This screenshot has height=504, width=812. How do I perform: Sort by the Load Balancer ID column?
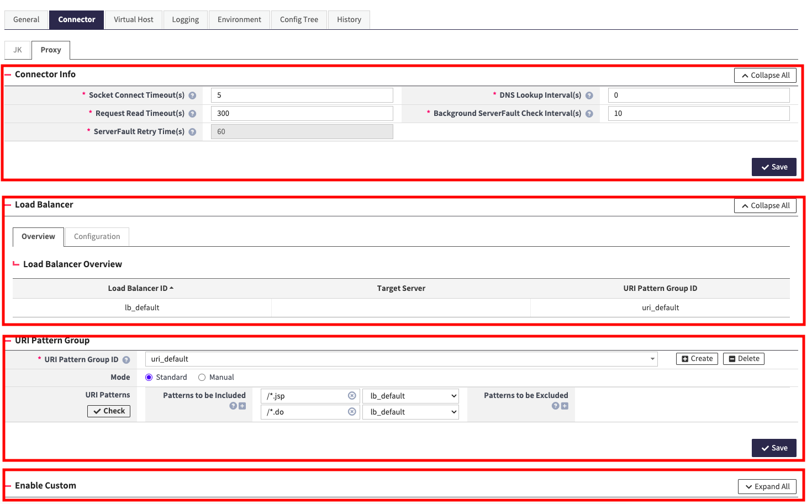click(140, 288)
